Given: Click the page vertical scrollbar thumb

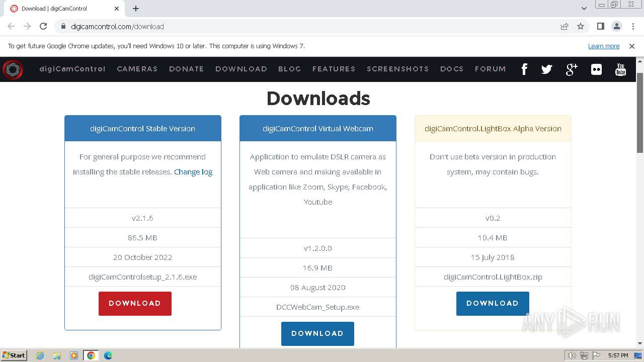Looking at the screenshot, I should click(640, 113).
